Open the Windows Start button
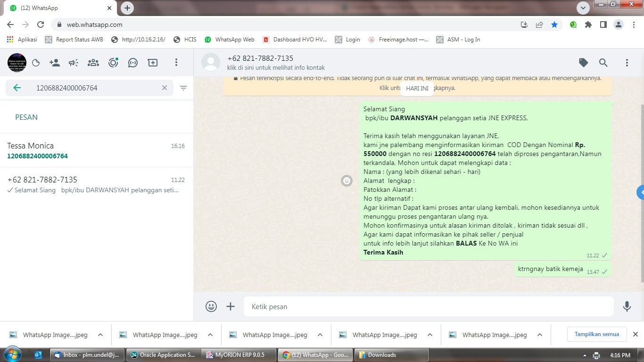 [13, 354]
